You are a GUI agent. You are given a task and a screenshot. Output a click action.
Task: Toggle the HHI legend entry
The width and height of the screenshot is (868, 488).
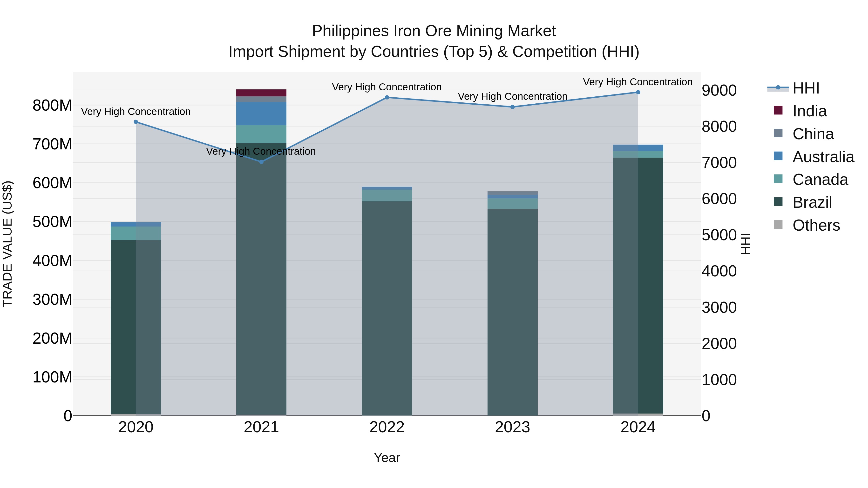793,88
